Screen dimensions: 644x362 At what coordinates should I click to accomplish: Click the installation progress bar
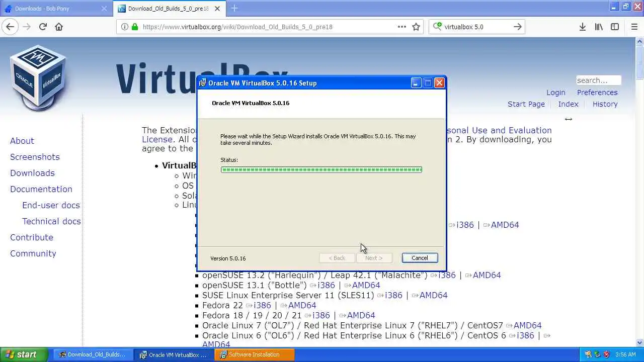321,169
